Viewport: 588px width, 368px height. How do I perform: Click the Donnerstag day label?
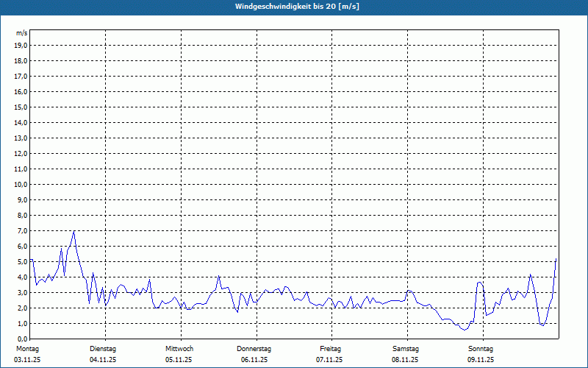254,349
